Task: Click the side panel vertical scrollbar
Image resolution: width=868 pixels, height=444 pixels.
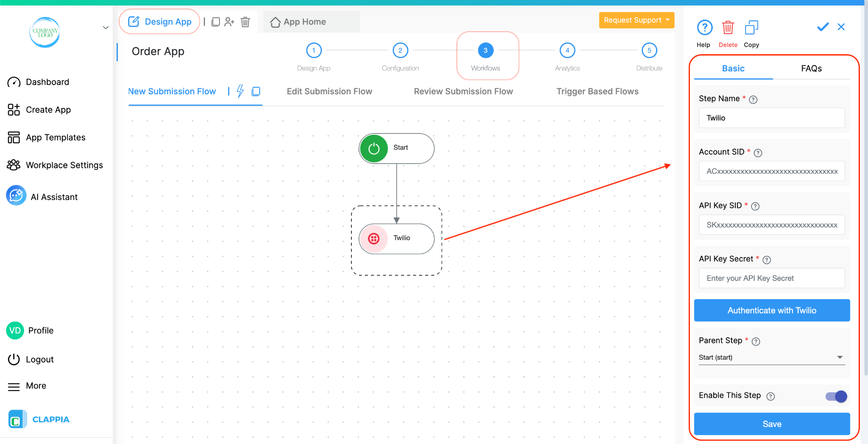Action: click(x=865, y=191)
